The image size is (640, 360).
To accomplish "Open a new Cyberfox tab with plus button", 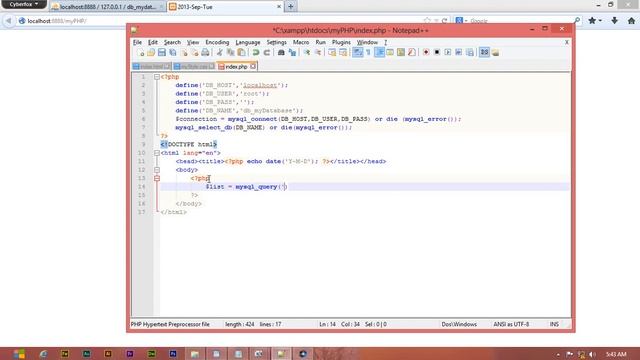I will tap(291, 7).
